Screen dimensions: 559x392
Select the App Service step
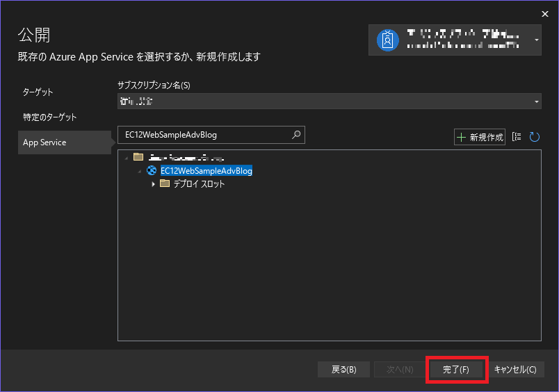[x=65, y=142]
